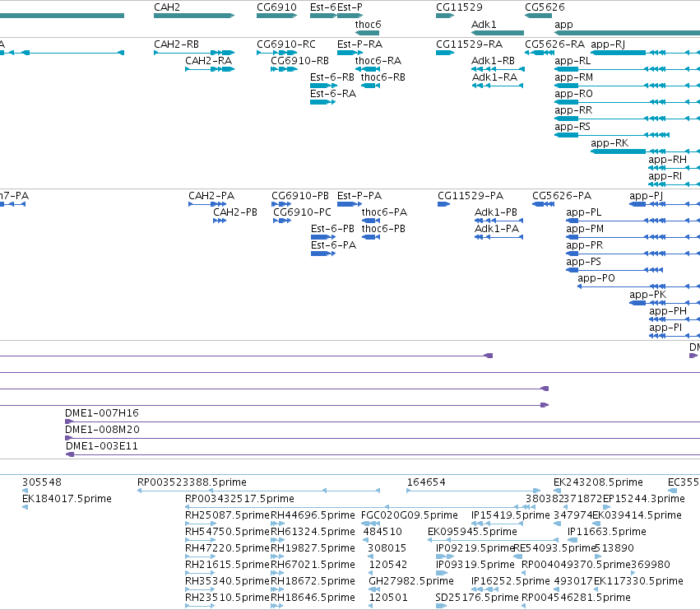Image resolution: width=700 pixels, height=610 pixels.
Task: Select protein label CAH2-PA
Action: pos(211,196)
